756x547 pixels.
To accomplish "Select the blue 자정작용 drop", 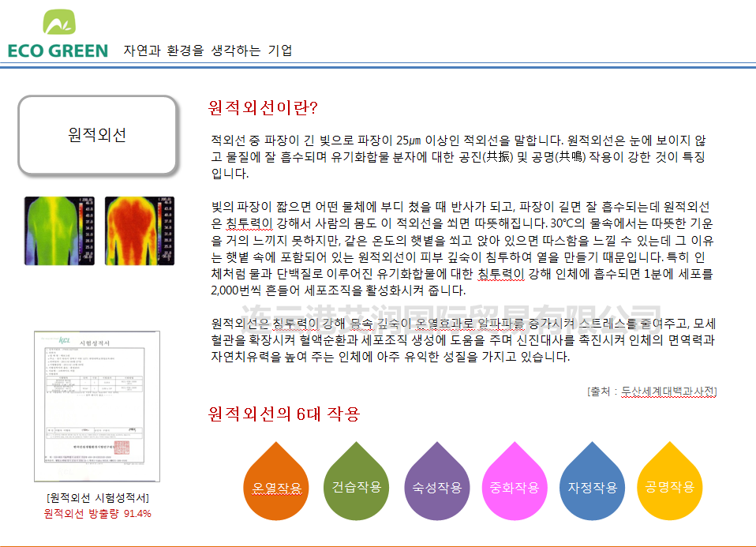I will [x=592, y=481].
